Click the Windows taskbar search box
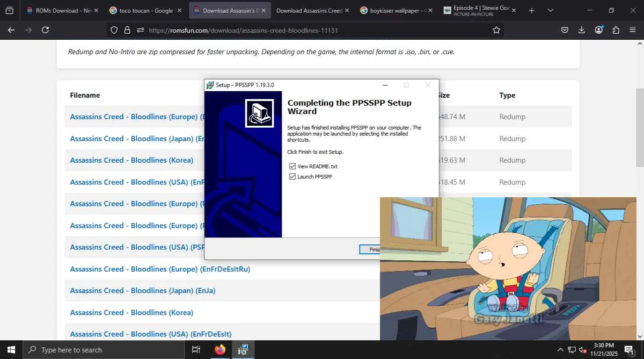644x359 pixels. [103, 350]
